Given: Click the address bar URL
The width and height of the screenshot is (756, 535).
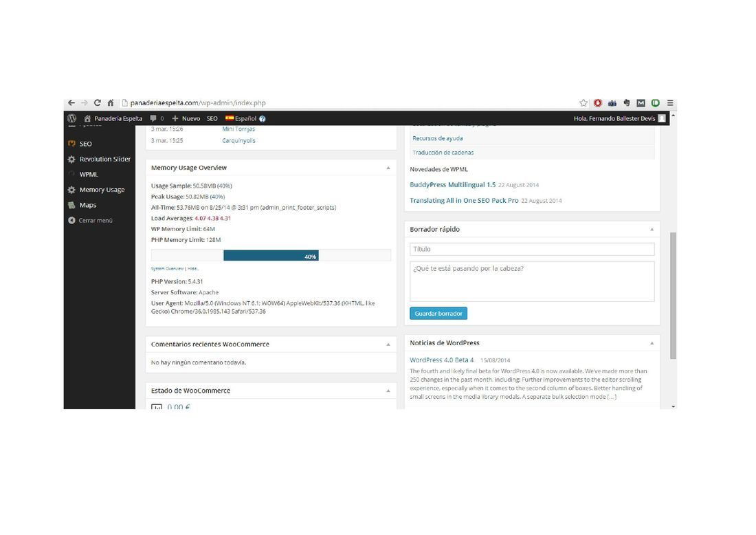Looking at the screenshot, I should click(198, 102).
